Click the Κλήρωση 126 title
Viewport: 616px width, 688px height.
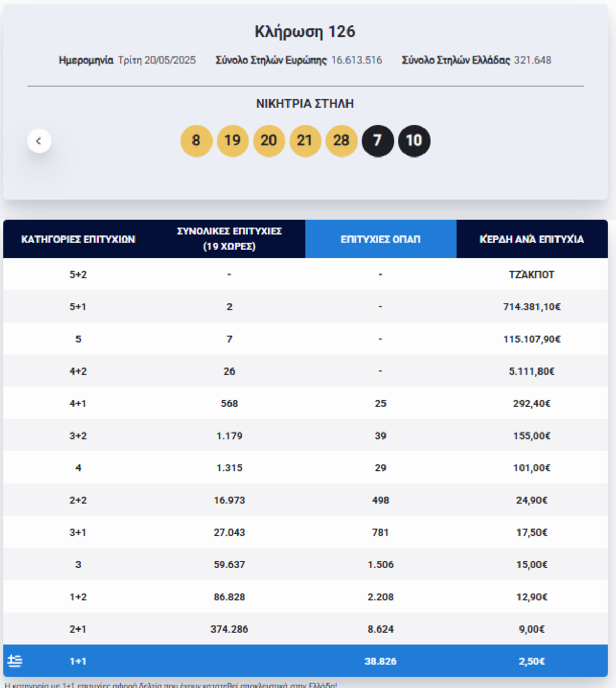coord(305,32)
